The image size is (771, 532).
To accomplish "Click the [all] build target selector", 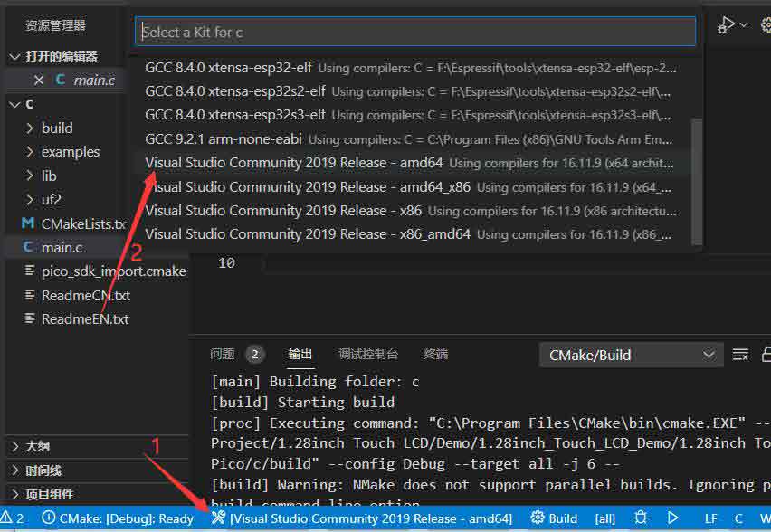I will coord(604,518).
